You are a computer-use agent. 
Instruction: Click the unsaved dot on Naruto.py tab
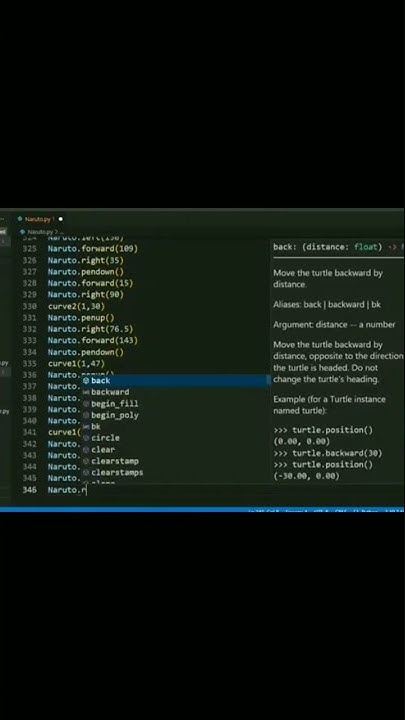click(61, 219)
